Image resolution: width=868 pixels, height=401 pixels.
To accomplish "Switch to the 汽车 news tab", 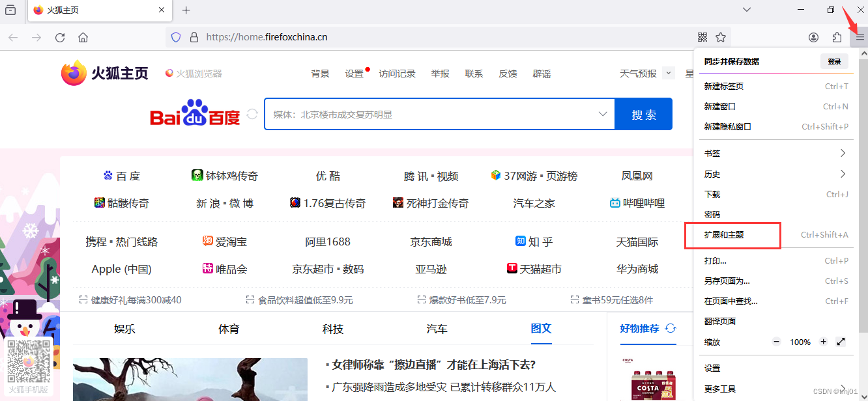I will (437, 329).
